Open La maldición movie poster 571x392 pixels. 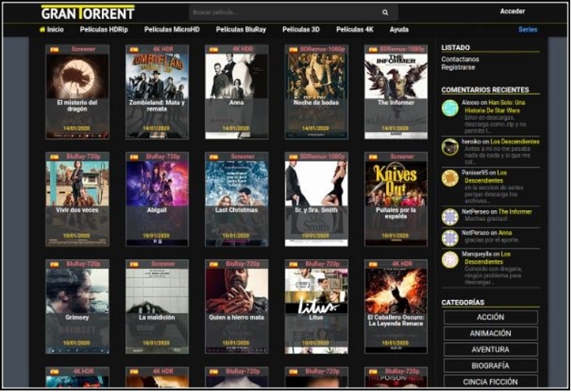pos(157,306)
